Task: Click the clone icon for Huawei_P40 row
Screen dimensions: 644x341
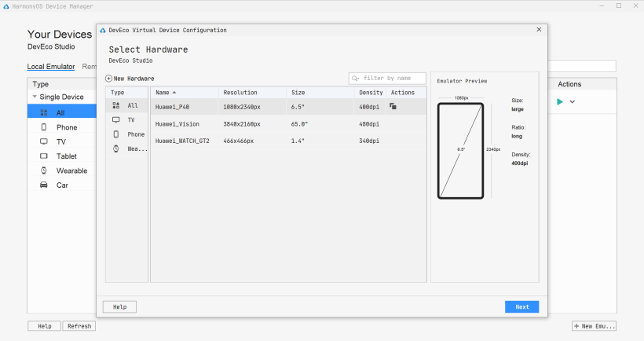Action: 393,106
